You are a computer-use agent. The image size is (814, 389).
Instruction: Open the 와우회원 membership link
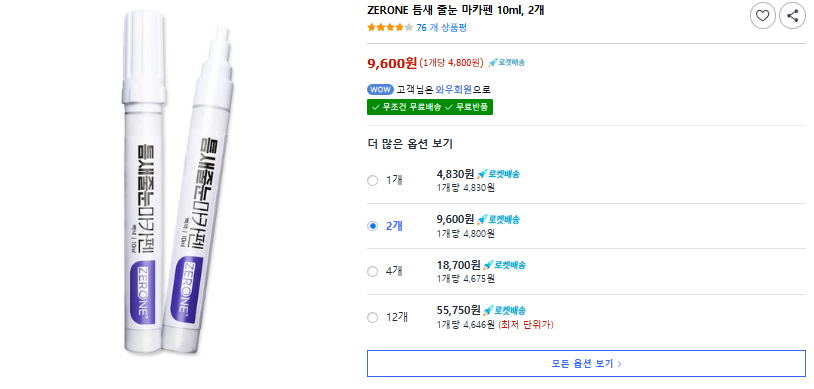click(x=453, y=89)
